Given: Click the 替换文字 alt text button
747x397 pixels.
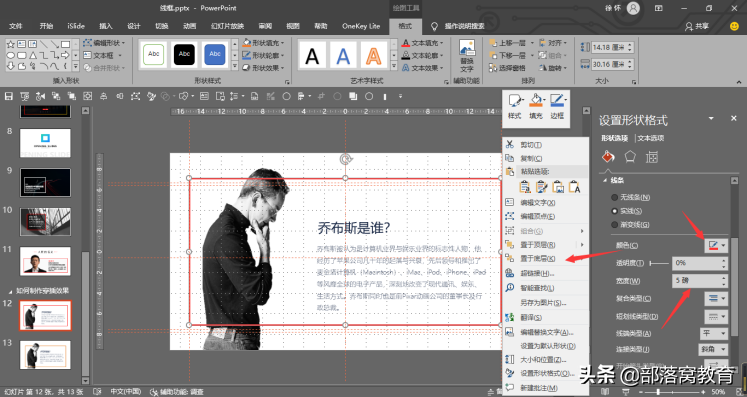Looking at the screenshot, I should point(467,55).
